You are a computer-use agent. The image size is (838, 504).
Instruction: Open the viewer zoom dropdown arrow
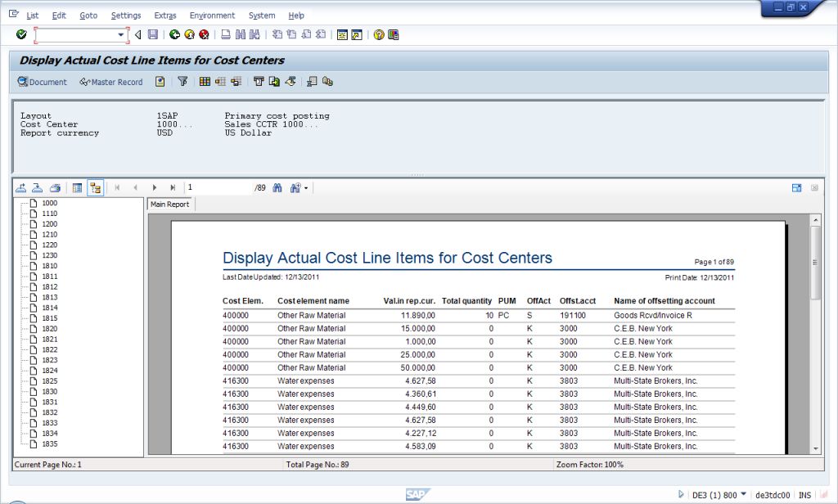306,188
